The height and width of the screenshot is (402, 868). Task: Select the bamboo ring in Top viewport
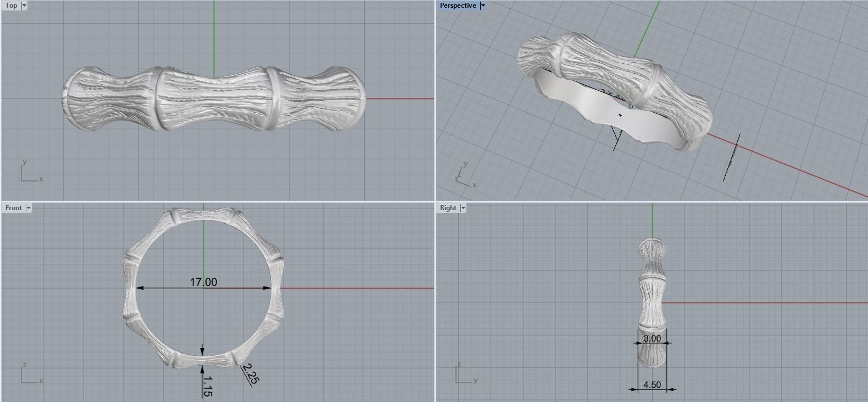[x=214, y=99]
